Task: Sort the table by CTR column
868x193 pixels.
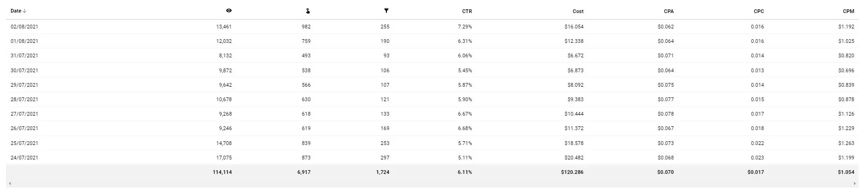Action: click(x=467, y=11)
